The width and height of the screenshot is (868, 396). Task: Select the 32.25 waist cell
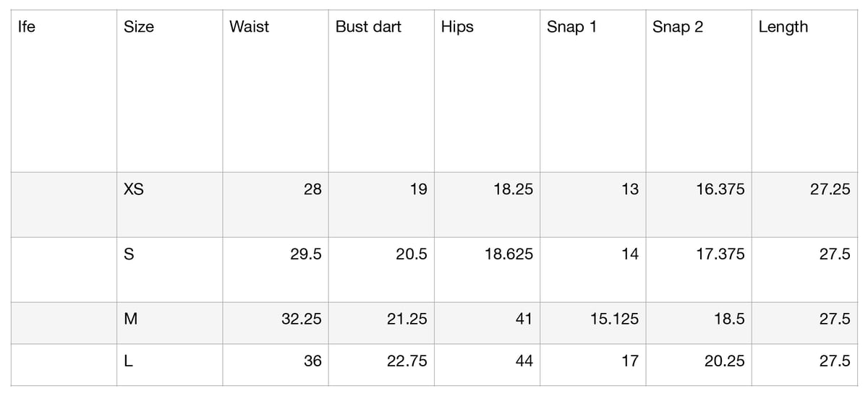click(x=276, y=323)
